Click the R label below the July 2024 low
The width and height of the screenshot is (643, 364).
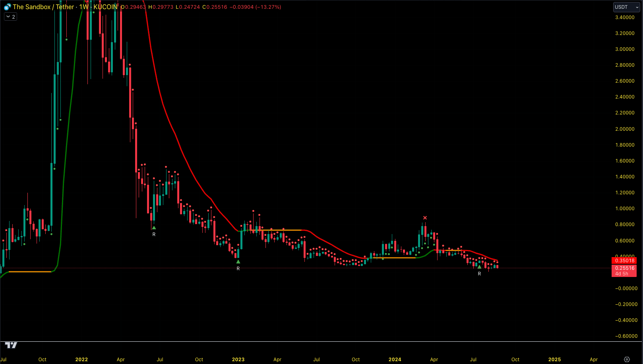click(479, 274)
